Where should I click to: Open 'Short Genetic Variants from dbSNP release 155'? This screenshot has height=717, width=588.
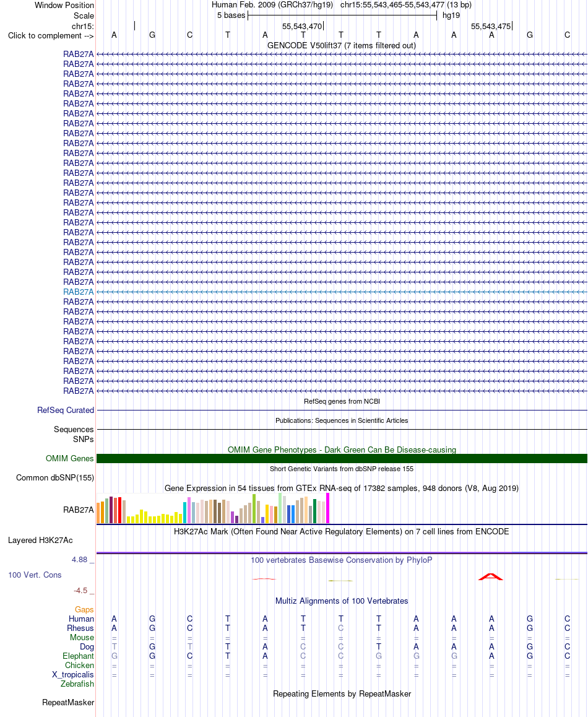[x=342, y=469]
